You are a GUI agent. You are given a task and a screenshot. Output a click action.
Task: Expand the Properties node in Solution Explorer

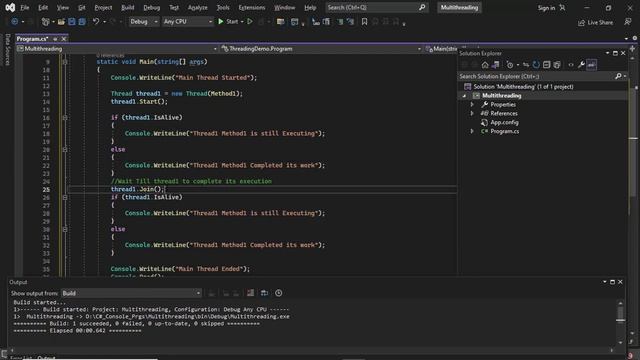click(472, 104)
